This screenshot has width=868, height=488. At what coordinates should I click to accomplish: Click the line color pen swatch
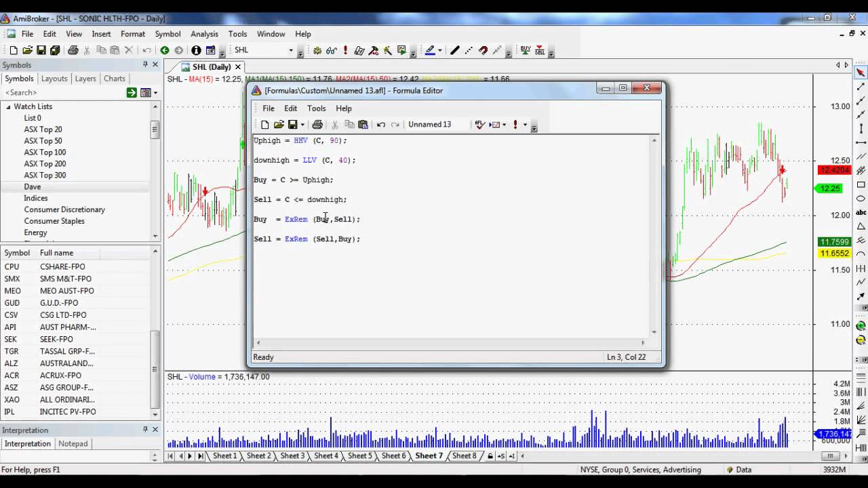click(x=430, y=50)
